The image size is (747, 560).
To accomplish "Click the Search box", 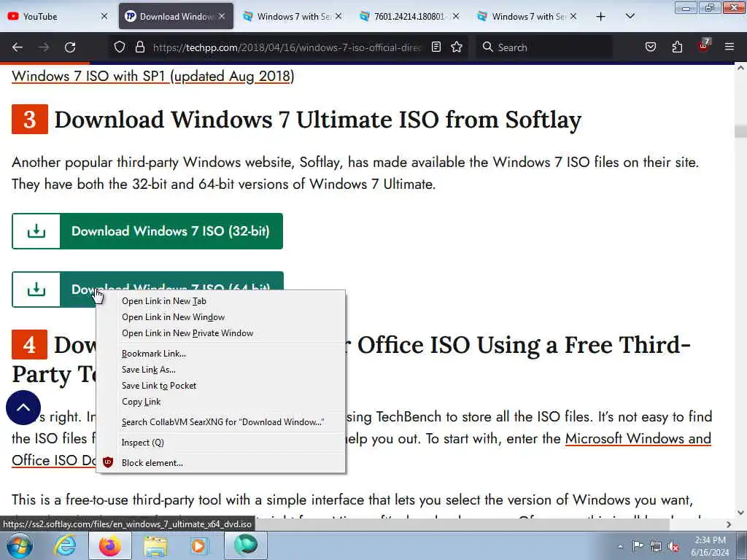I will (544, 47).
